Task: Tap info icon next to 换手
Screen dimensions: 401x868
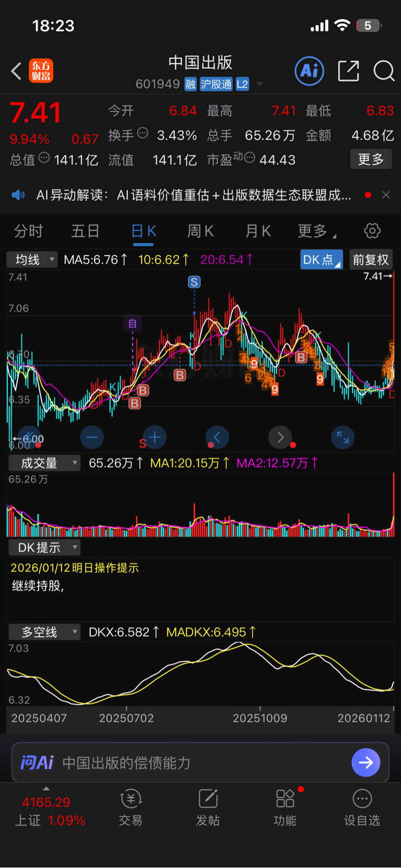Action: pos(143,133)
